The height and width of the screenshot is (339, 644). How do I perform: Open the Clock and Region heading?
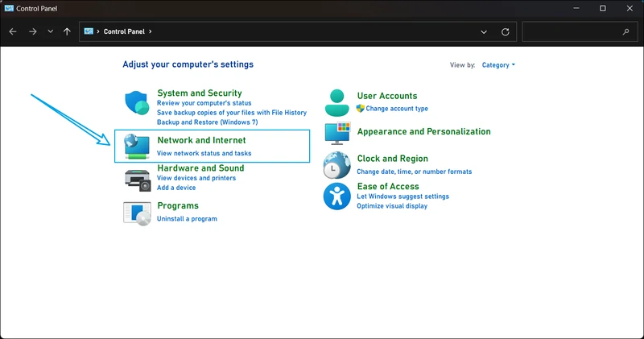(393, 159)
